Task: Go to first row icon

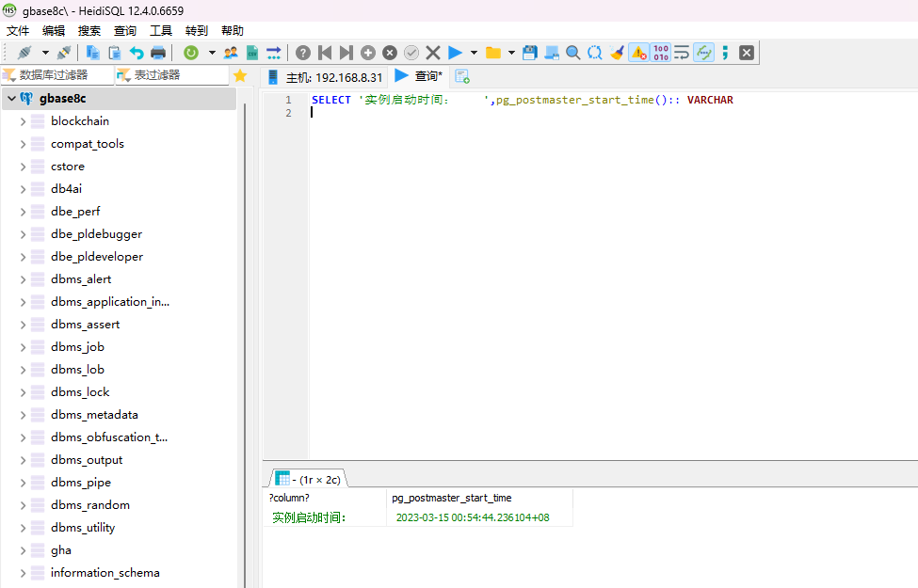Action: click(325, 53)
